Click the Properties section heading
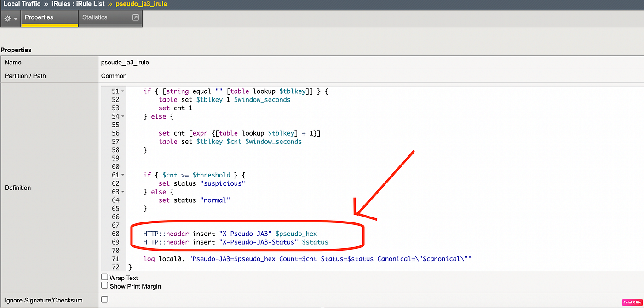644x308 pixels. pos(16,50)
